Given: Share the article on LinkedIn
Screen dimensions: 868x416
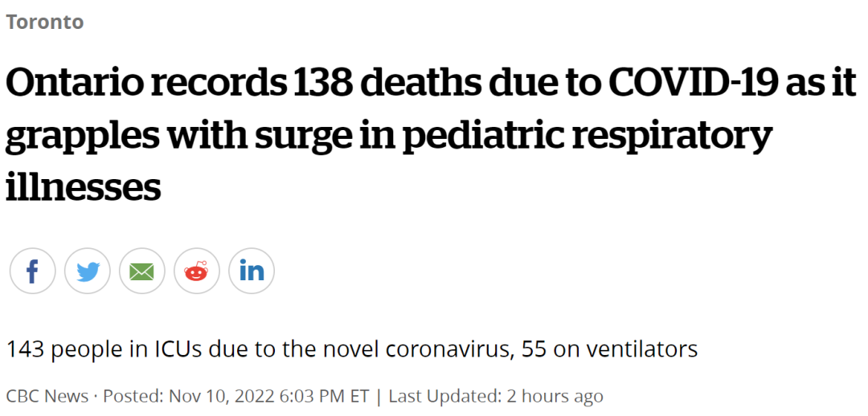Looking at the screenshot, I should pyautogui.click(x=252, y=271).
